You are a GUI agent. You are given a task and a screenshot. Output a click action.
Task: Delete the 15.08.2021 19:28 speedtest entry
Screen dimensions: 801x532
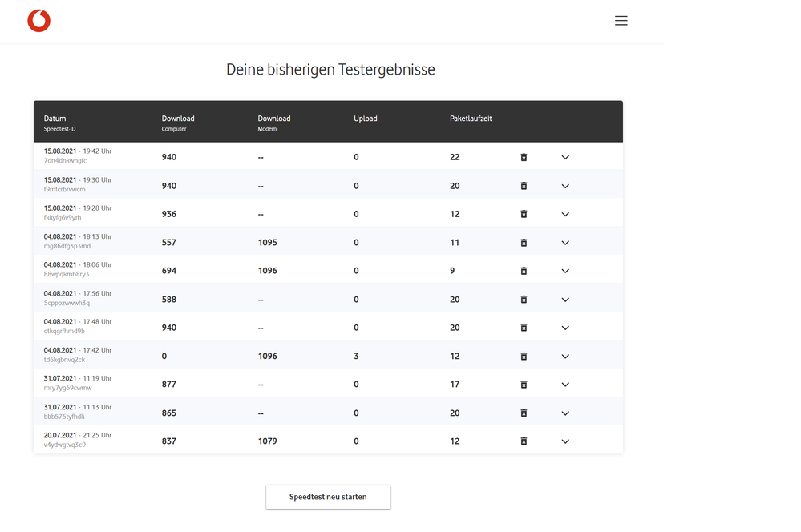tap(524, 214)
